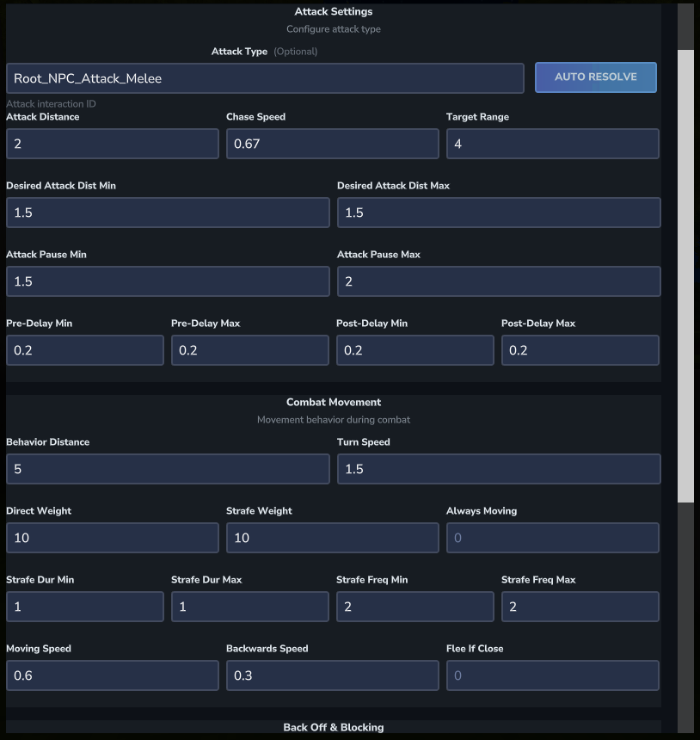Click the AUTO RESOLVE button
This screenshot has width=700, height=740.
point(596,77)
